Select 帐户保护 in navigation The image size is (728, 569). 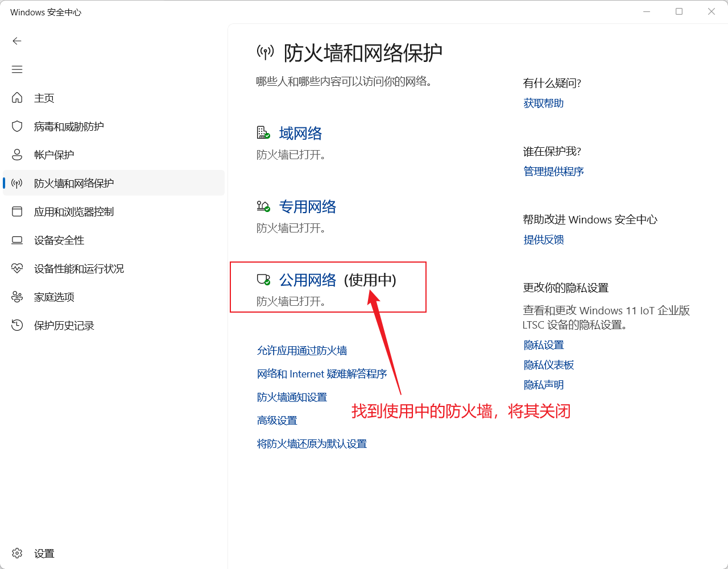(114, 155)
